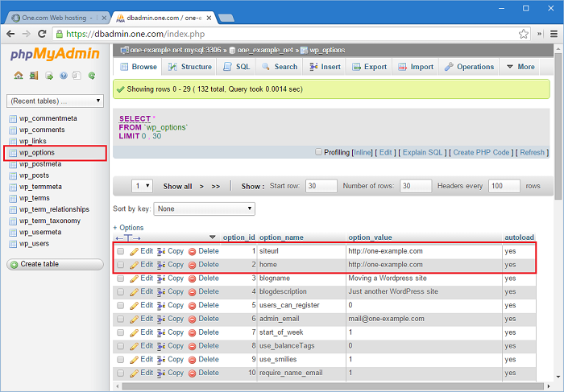This screenshot has width=564, height=392.
Task: Bookmark page with the star icon
Action: (x=524, y=34)
